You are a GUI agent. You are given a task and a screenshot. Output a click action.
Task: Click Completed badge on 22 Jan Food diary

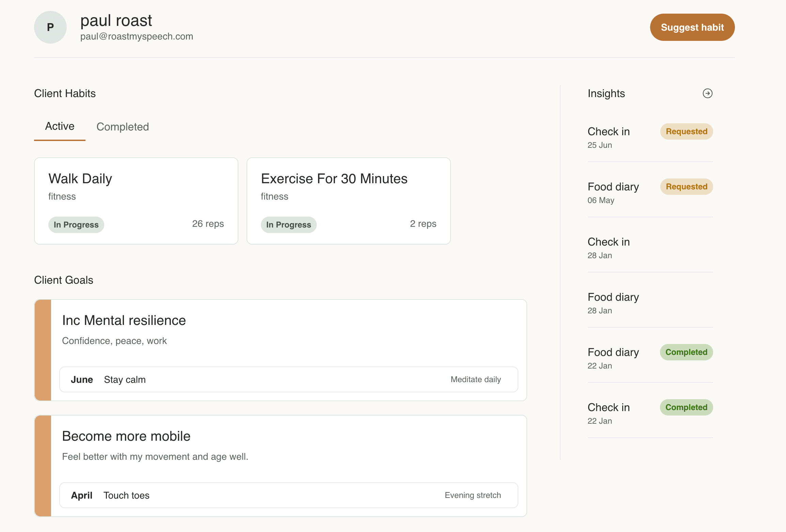click(x=686, y=352)
